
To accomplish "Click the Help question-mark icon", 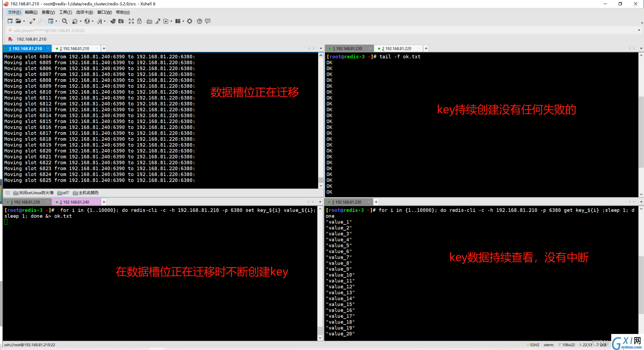I will (200, 21).
